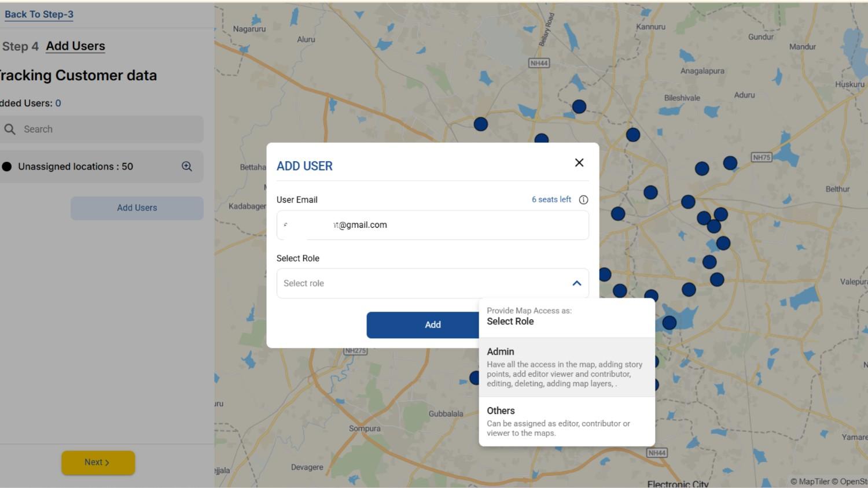
Task: Zoom to unassigned locations magnifier icon
Action: point(187,167)
